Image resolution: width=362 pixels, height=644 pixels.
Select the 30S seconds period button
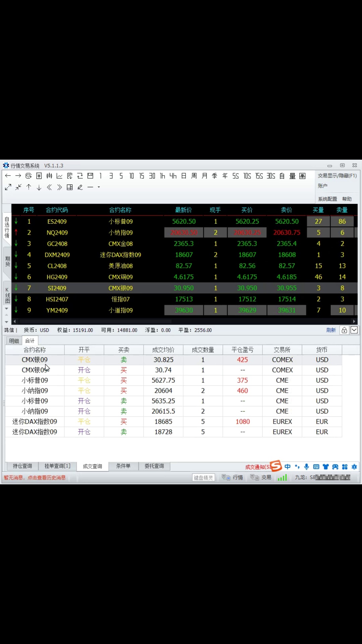tap(271, 176)
